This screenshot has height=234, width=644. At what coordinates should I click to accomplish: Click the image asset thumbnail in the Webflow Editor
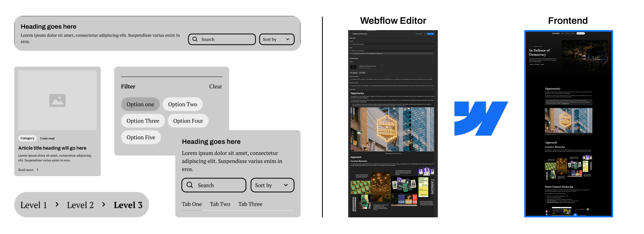(353, 67)
